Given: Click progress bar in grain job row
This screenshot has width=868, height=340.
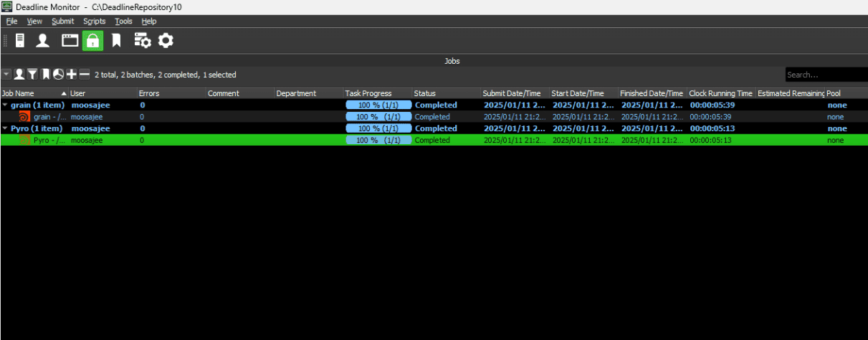Looking at the screenshot, I should click(378, 117).
